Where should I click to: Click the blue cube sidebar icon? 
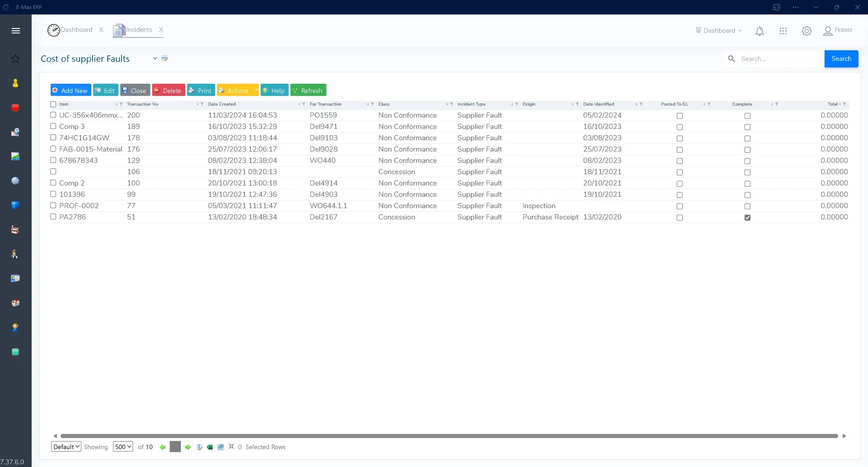click(x=15, y=205)
